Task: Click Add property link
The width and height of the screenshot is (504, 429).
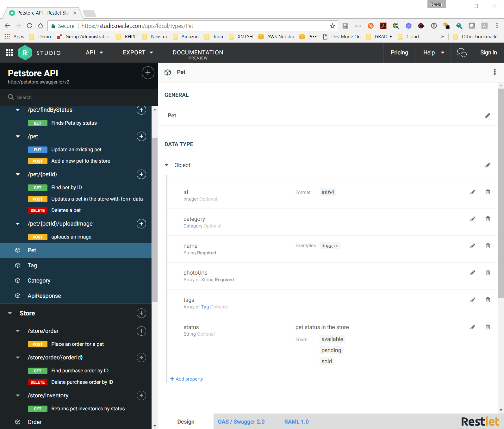Action: tap(187, 379)
